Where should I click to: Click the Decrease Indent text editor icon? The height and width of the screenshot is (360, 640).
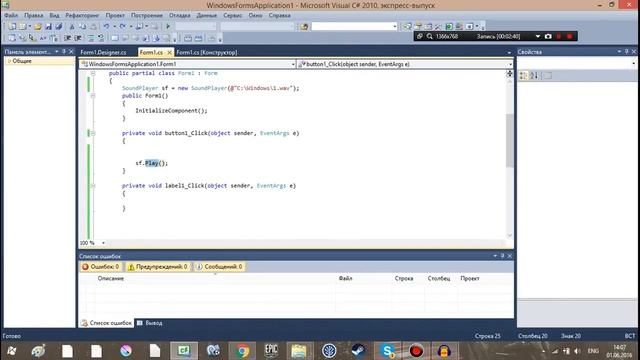pyautogui.click(x=68, y=38)
